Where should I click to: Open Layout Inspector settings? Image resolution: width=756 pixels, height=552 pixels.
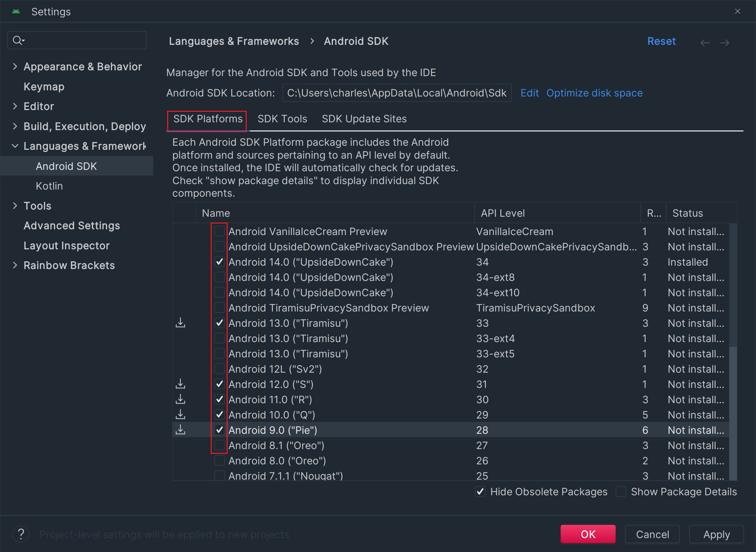pos(67,246)
